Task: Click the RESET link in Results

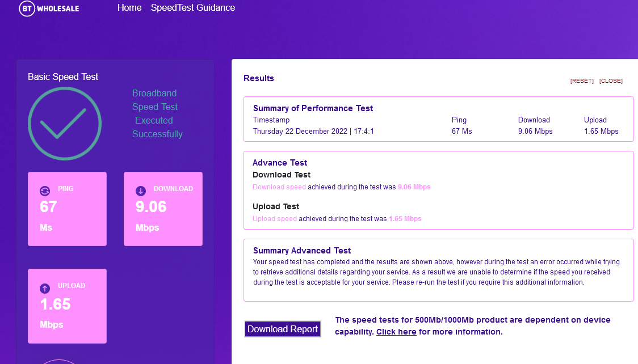Action: coord(582,81)
